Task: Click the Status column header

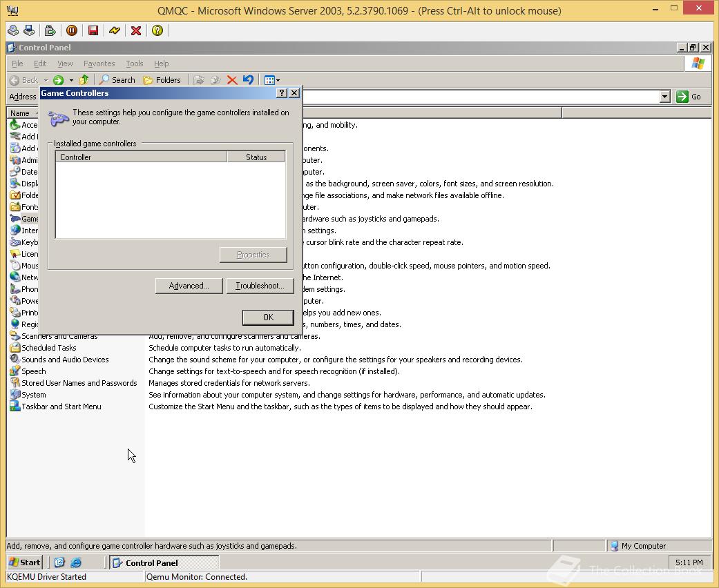Action: click(x=256, y=157)
